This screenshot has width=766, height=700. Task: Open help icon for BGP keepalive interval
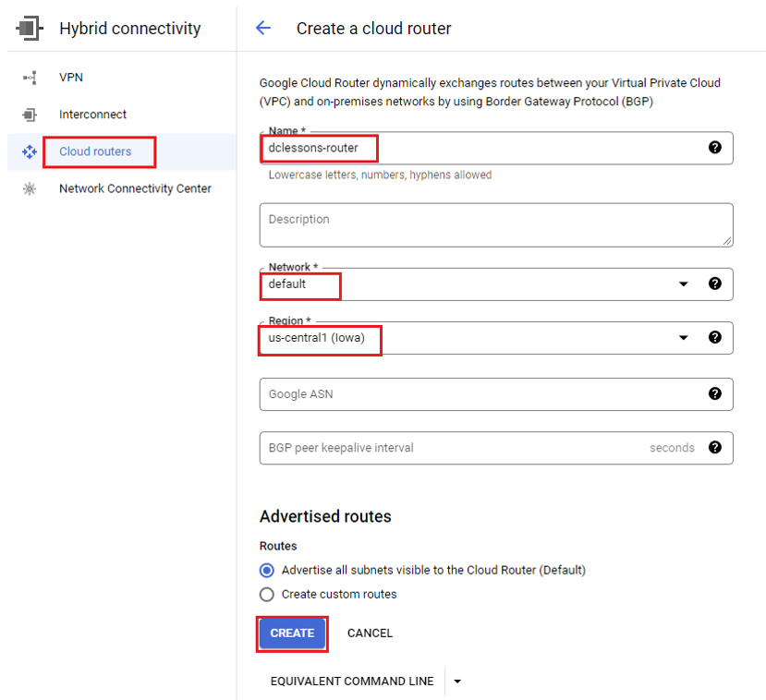pos(714,448)
